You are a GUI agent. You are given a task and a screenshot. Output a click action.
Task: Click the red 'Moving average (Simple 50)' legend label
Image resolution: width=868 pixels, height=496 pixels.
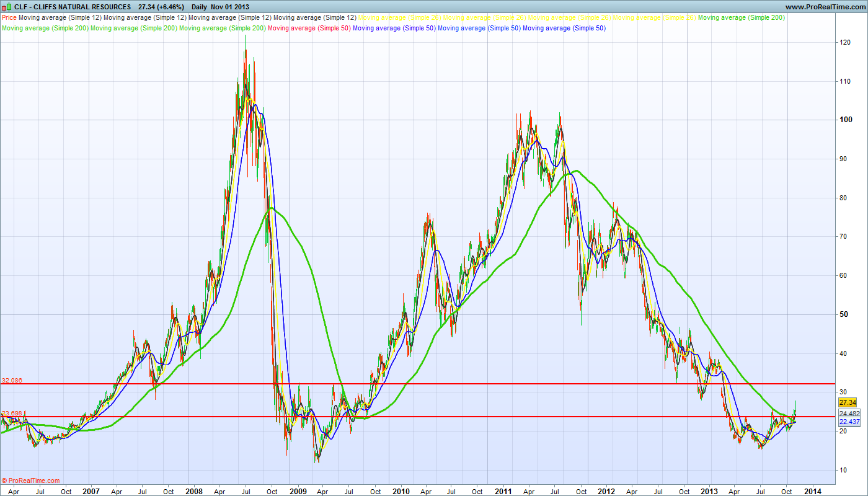(x=309, y=28)
